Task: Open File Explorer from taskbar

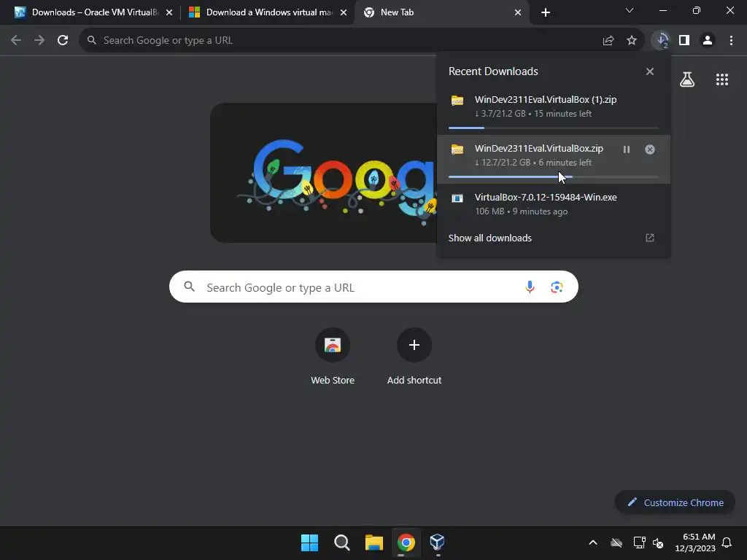Action: click(374, 542)
